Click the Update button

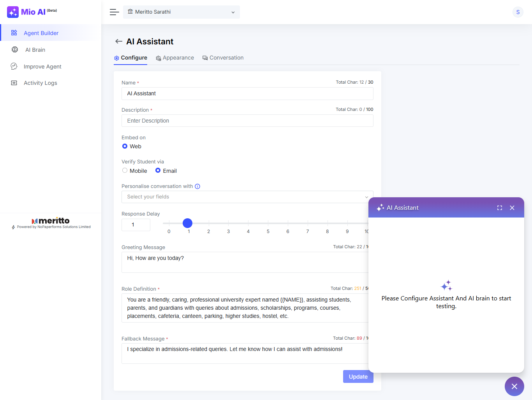pos(358,376)
